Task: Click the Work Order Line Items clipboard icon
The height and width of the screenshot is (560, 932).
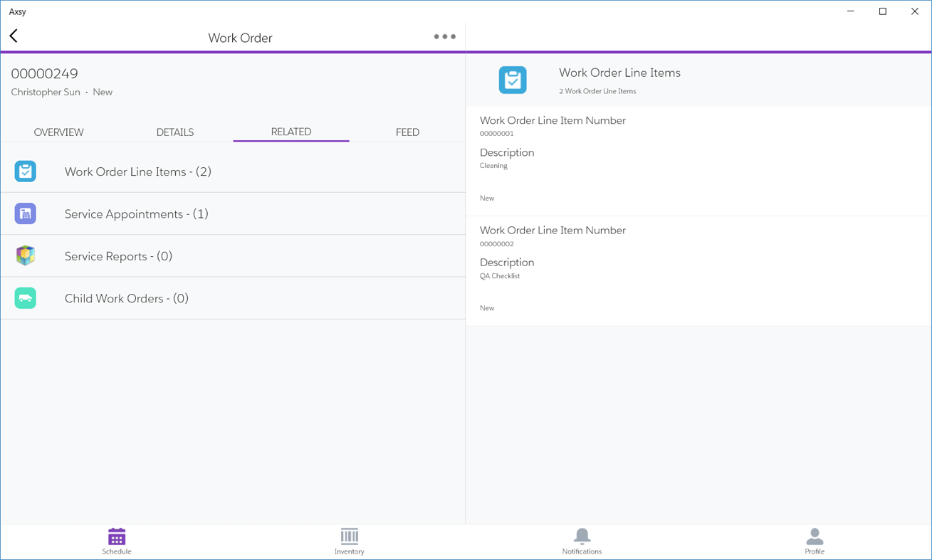Action: pyautogui.click(x=25, y=171)
